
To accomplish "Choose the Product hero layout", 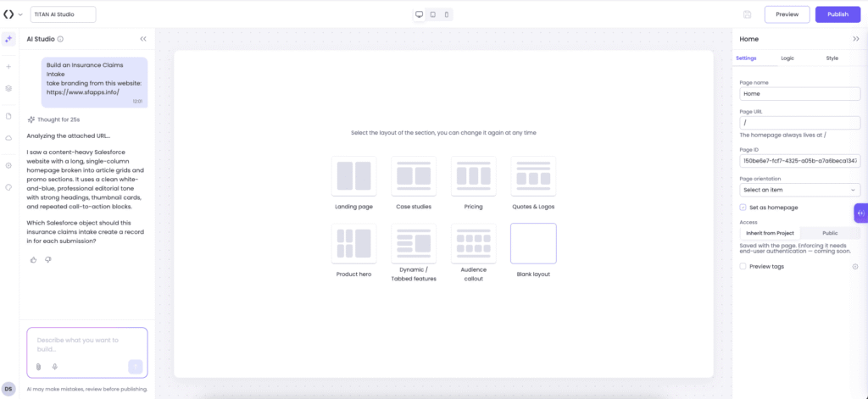I will (x=353, y=243).
